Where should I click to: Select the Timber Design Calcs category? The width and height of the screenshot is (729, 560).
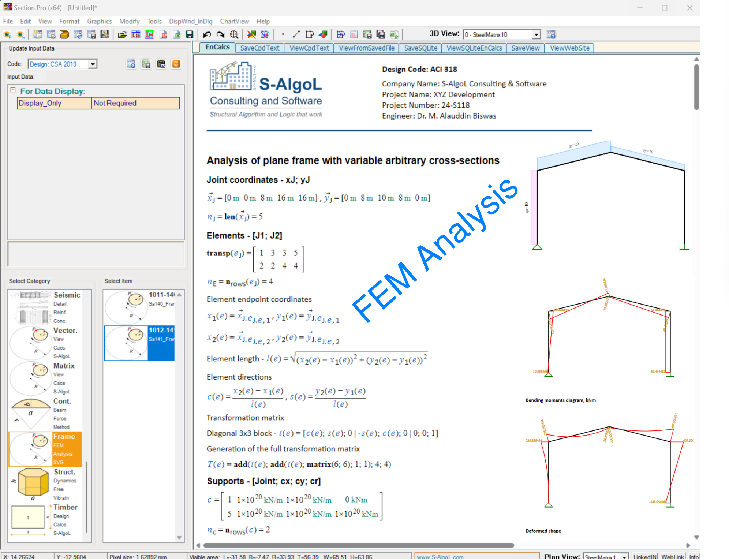tap(45, 520)
